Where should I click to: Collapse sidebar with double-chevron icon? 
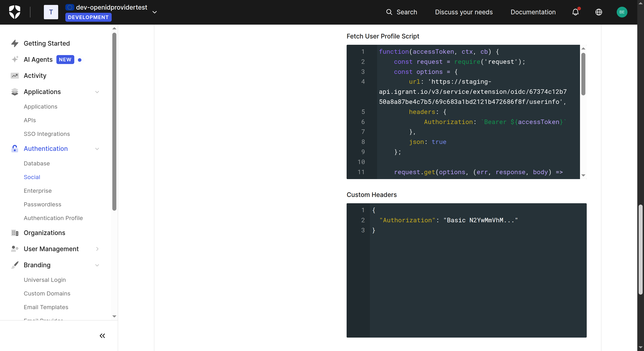coord(102,336)
